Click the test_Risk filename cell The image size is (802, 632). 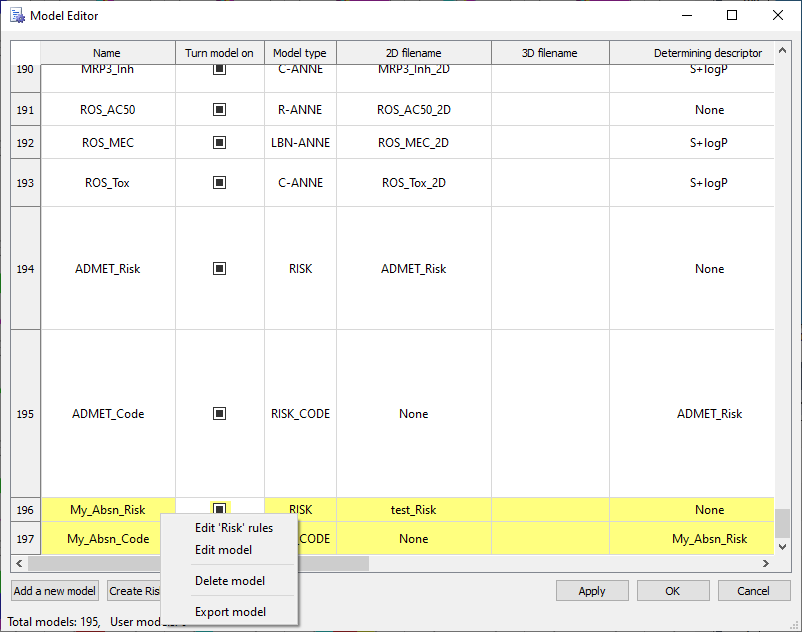414,510
